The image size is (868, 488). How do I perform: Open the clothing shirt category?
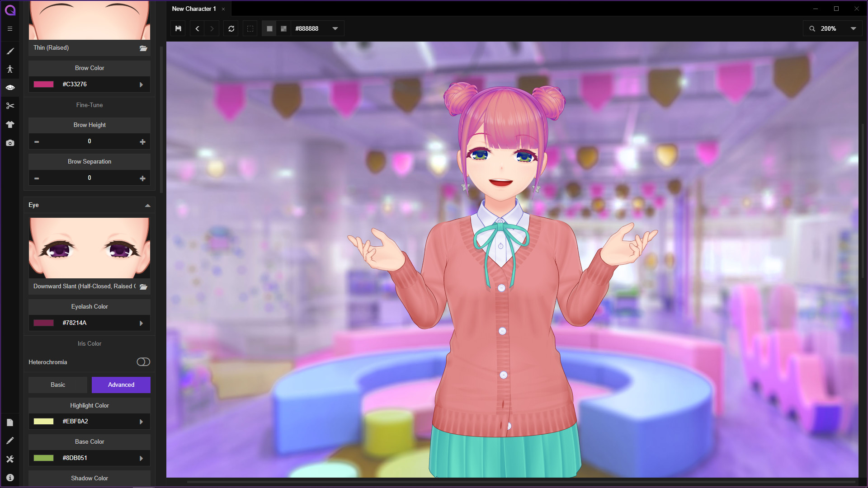coord(10,124)
